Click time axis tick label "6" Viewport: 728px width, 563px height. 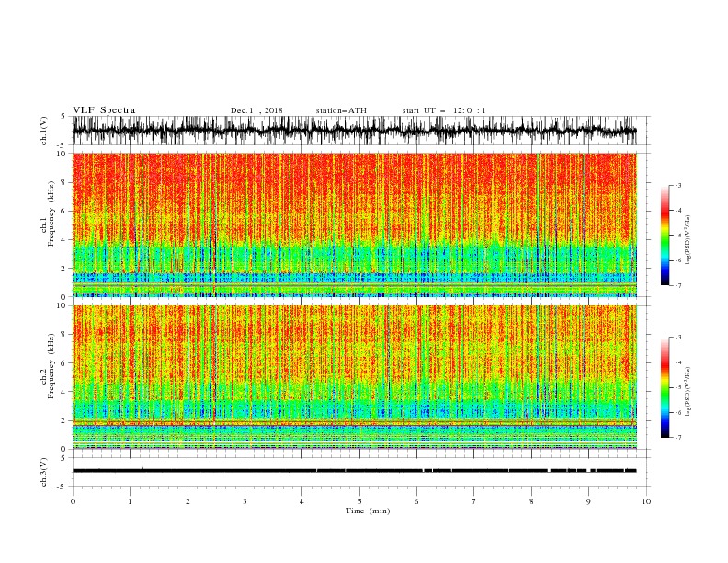point(416,501)
